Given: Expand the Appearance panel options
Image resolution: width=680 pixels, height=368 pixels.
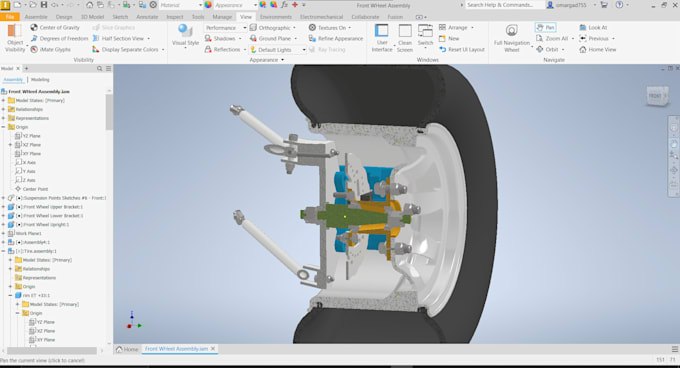Looking at the screenshot, I should [x=283, y=60].
